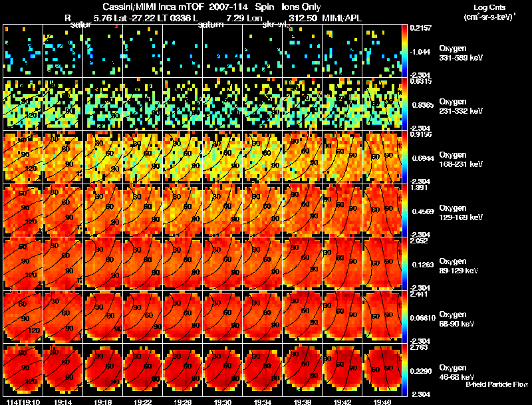Click the 'Oxygen 168-231 keV' row label

[x=460, y=160]
